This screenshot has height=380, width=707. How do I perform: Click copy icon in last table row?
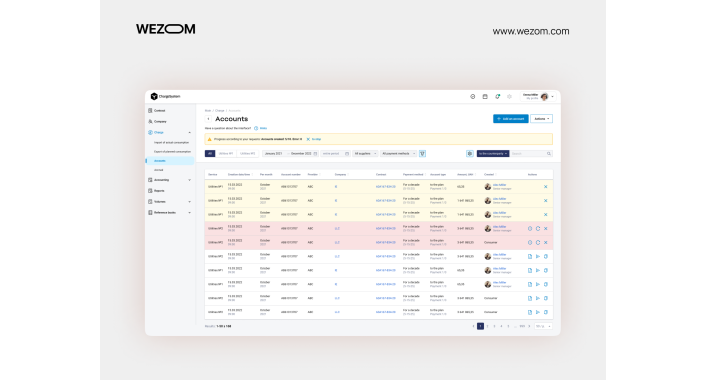click(546, 312)
